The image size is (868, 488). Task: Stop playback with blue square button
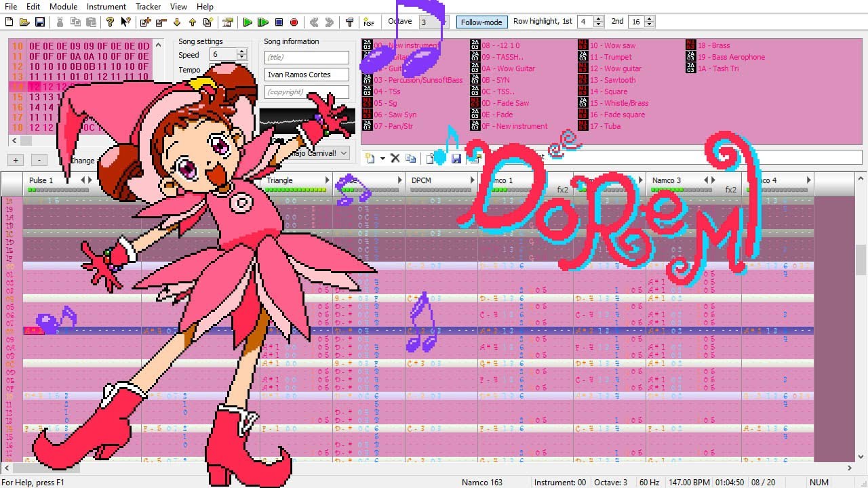point(279,22)
